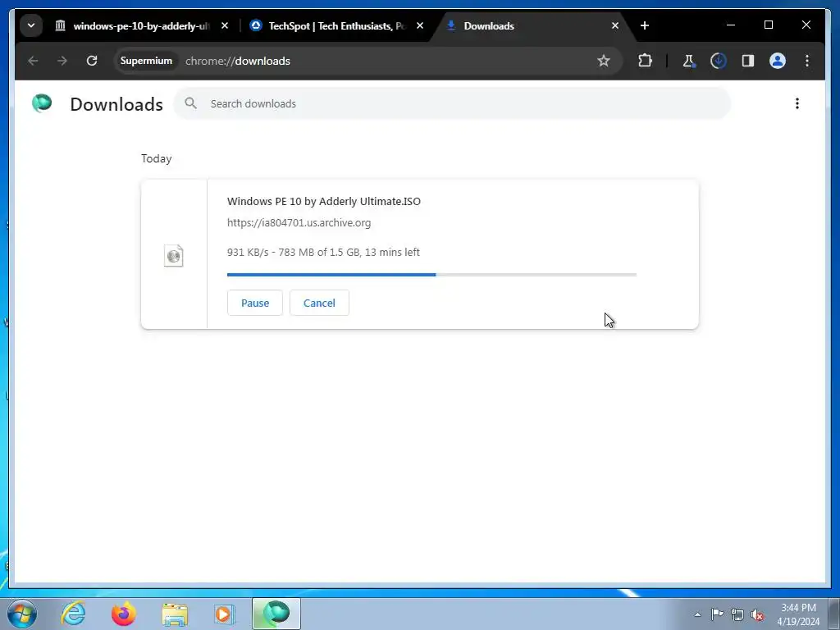
Task: Open a new tab with the plus button
Action: (x=645, y=25)
